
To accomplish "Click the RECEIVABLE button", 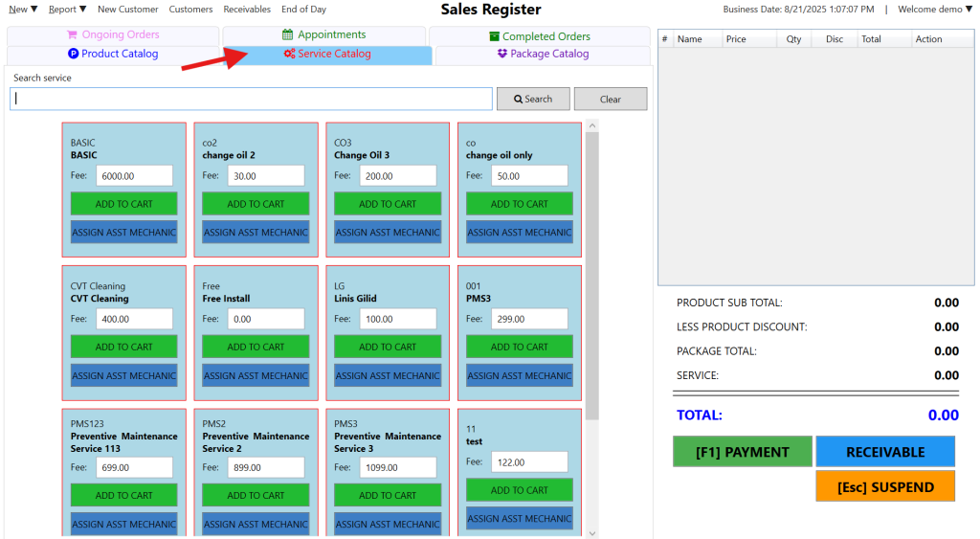I will tap(885, 452).
